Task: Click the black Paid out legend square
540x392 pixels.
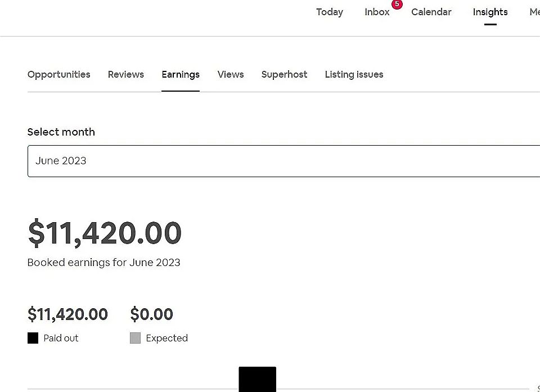Action: [33, 338]
